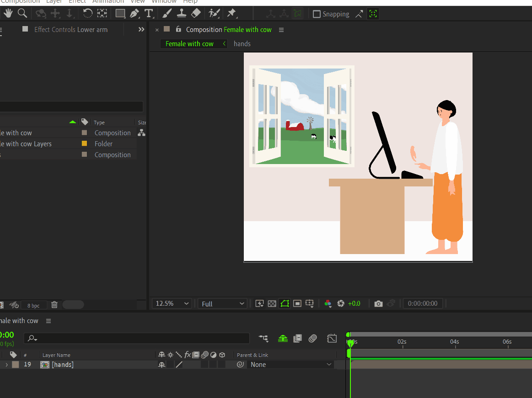This screenshot has width=532, height=398.
Task: Open the Full resolution dropdown
Action: (222, 304)
